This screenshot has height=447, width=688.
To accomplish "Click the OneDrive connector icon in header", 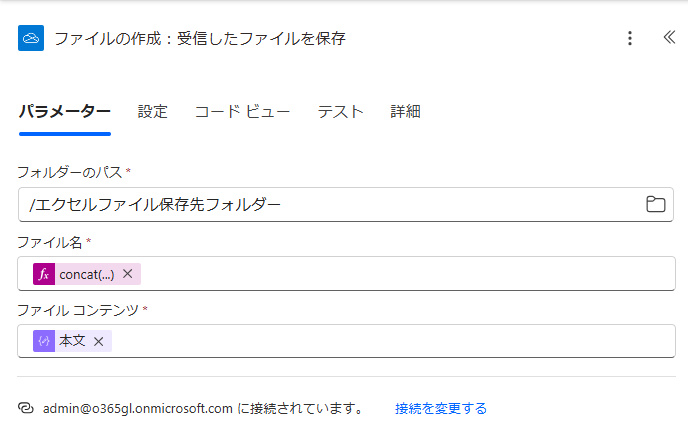I will tap(31, 38).
